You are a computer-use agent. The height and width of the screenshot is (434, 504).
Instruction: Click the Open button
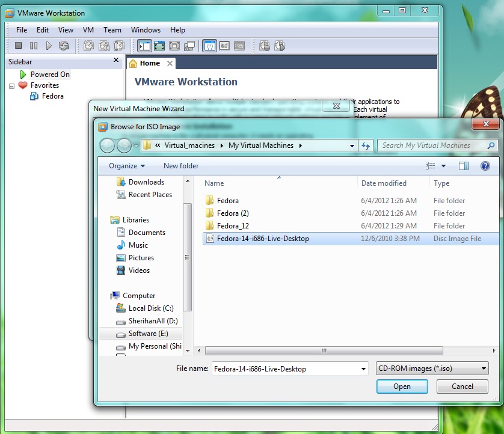point(402,387)
